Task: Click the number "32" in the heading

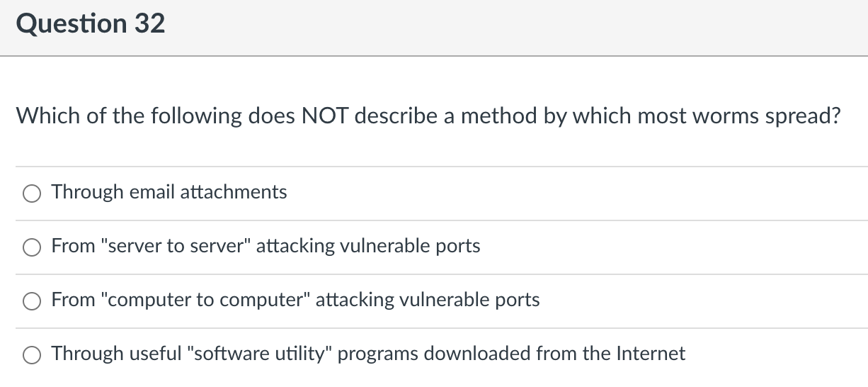Action: point(149,23)
